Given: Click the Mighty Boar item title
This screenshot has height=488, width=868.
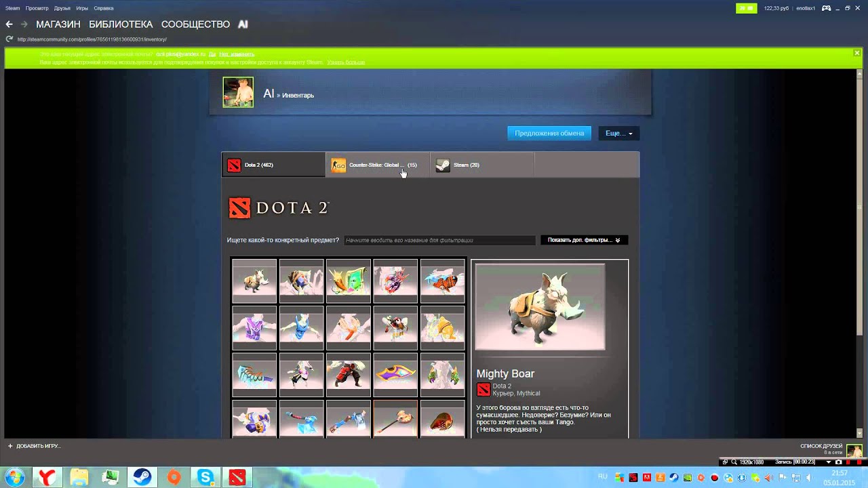Looking at the screenshot, I should (x=505, y=373).
